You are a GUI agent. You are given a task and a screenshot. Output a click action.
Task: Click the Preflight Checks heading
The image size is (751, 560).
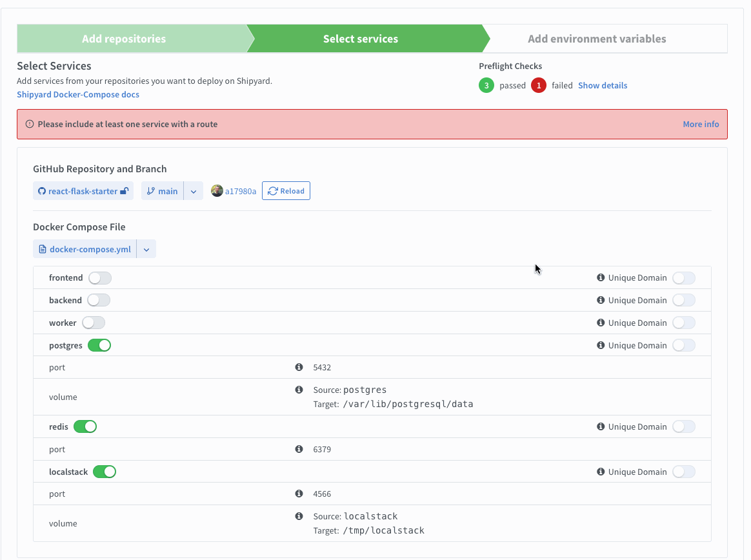tap(510, 66)
